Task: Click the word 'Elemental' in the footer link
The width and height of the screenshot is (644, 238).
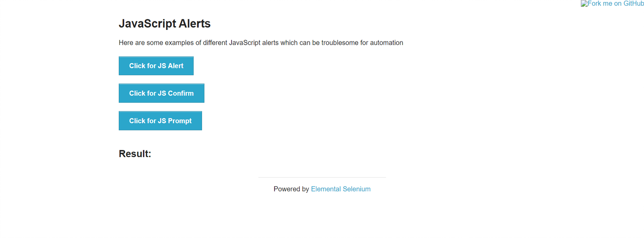Action: coord(326,189)
